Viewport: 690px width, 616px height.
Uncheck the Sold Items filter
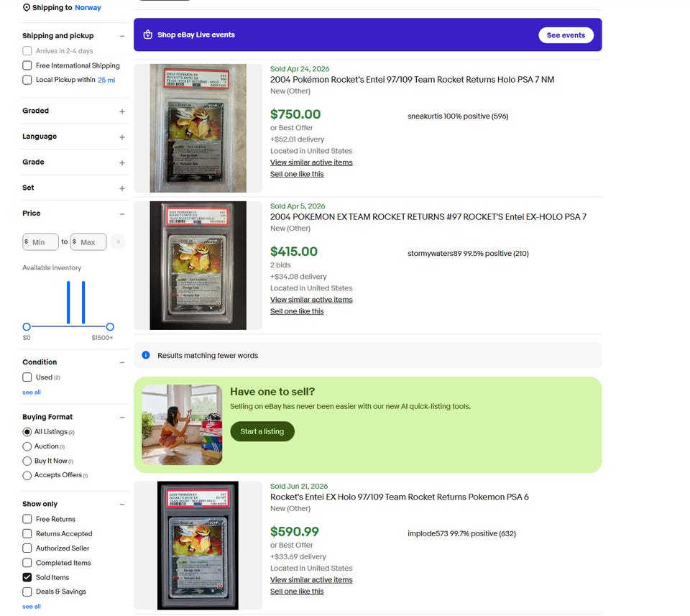pyautogui.click(x=27, y=577)
